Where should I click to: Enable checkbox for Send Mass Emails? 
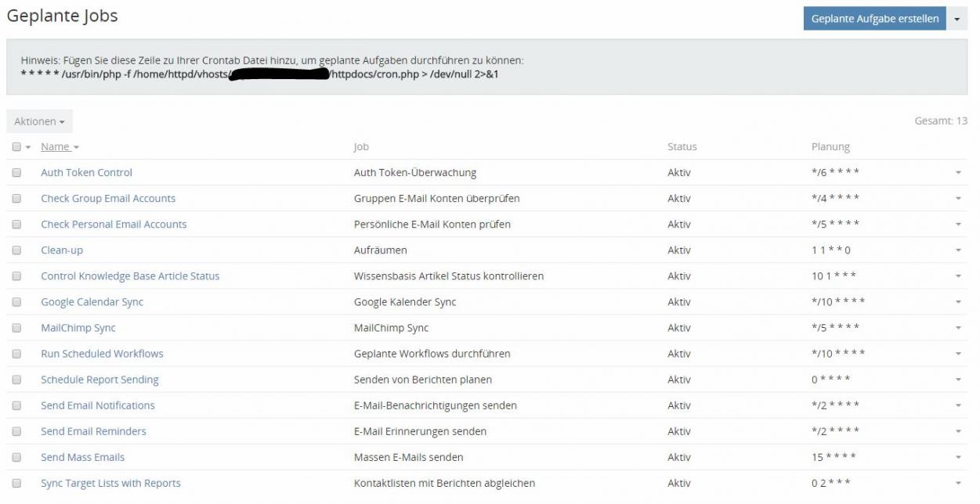click(16, 457)
